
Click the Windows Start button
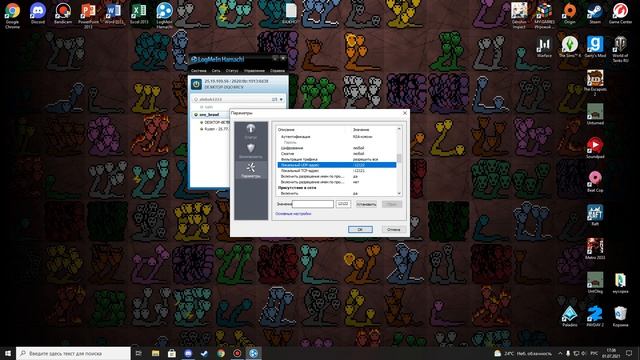pyautogui.click(x=8, y=353)
